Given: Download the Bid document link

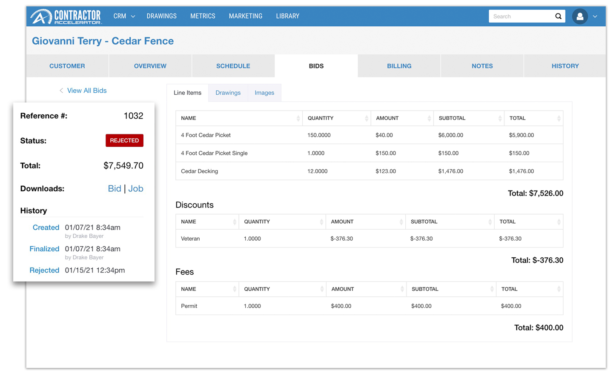Looking at the screenshot, I should click(114, 189).
